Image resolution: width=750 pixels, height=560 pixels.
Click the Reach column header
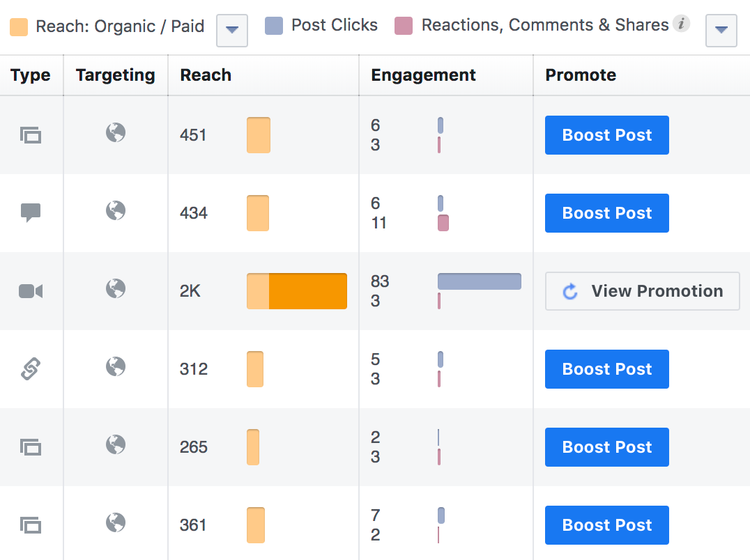point(206,75)
